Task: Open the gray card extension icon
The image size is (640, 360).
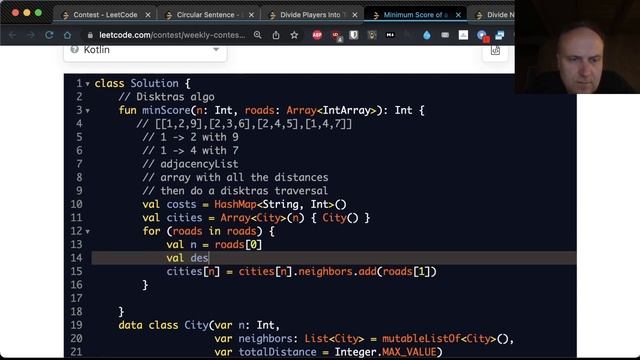Action: coord(445,35)
